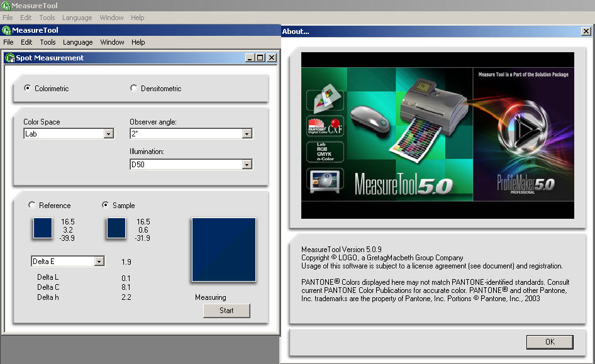This screenshot has width=595, height=364.
Task: Open the Tools menu in the active menu bar
Action: click(48, 42)
